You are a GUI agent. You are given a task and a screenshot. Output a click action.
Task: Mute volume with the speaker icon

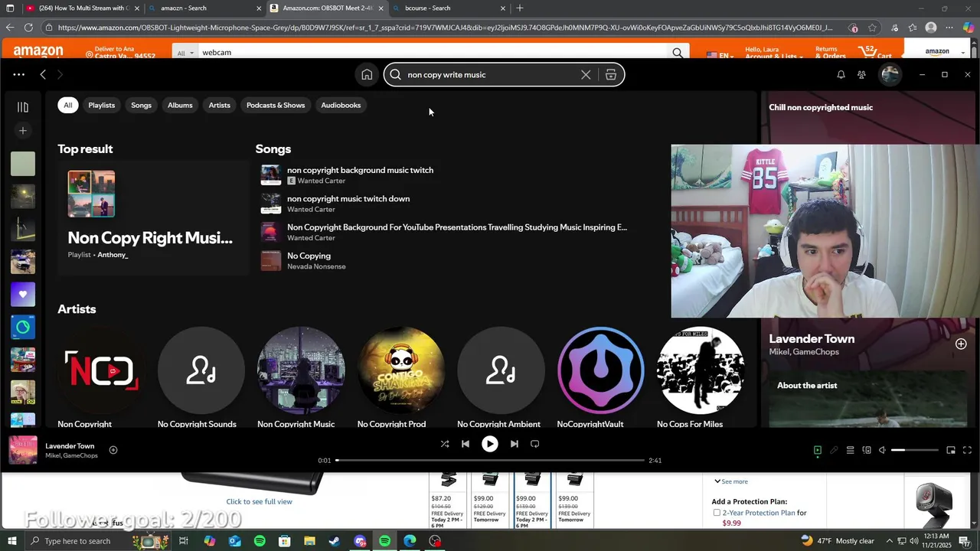[x=882, y=450]
